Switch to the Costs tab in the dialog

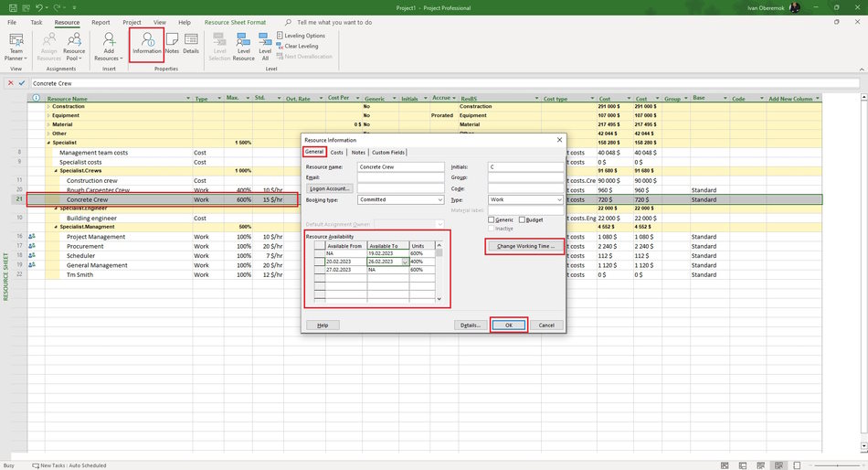pos(336,153)
